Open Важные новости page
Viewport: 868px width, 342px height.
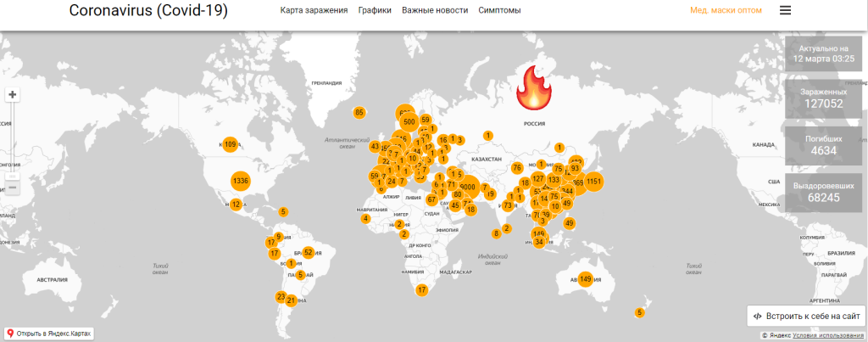(435, 11)
